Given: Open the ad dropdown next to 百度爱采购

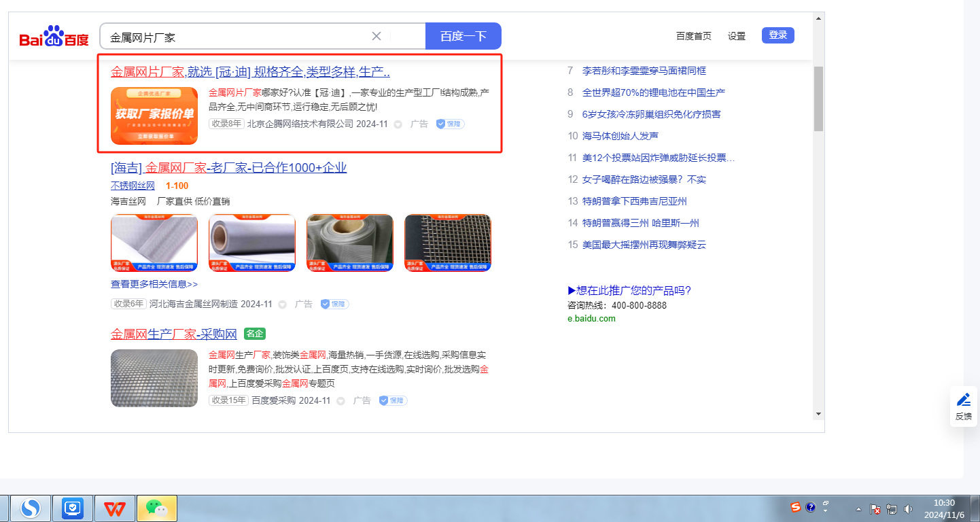Looking at the screenshot, I should pos(341,401).
